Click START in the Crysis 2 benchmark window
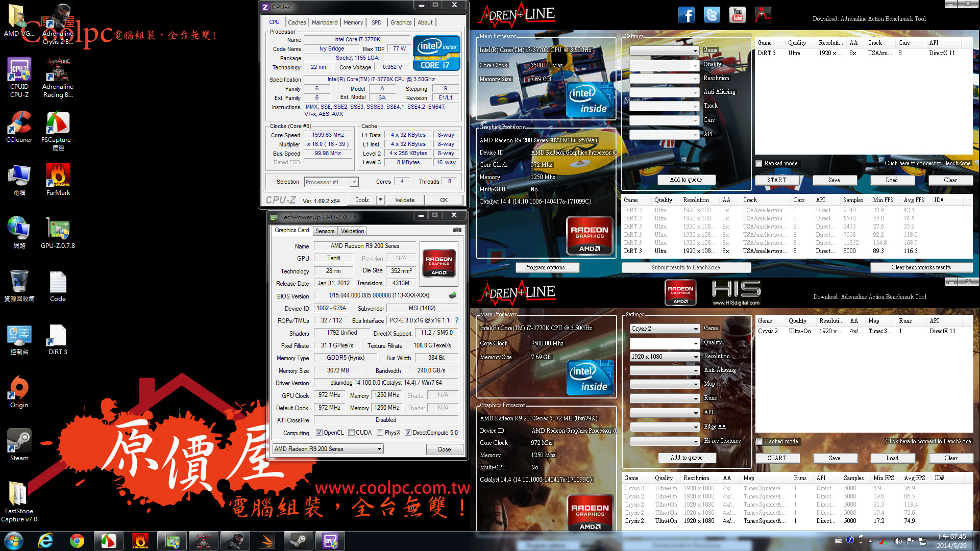The width and height of the screenshot is (980, 551). pos(777,458)
